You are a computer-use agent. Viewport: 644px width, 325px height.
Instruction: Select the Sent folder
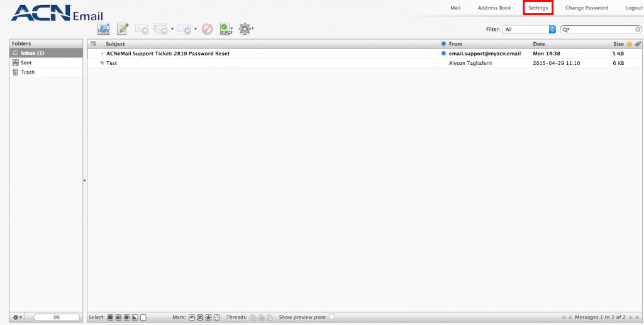tap(26, 63)
